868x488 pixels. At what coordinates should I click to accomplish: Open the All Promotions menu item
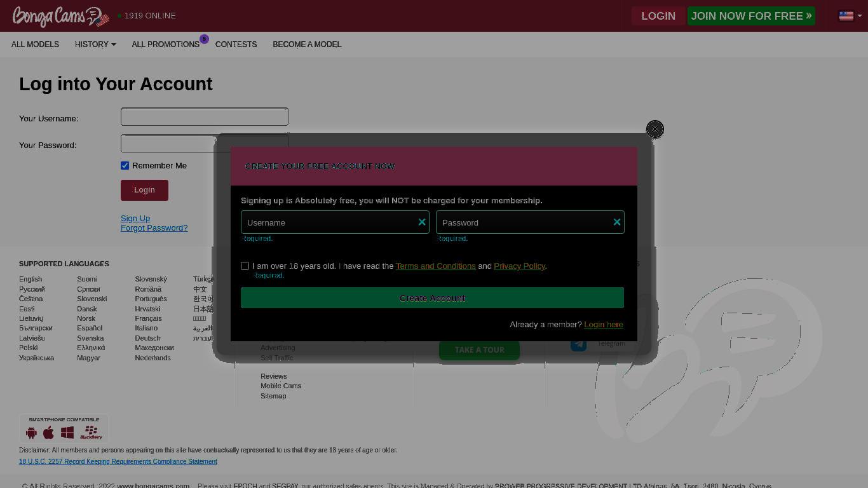(x=166, y=44)
